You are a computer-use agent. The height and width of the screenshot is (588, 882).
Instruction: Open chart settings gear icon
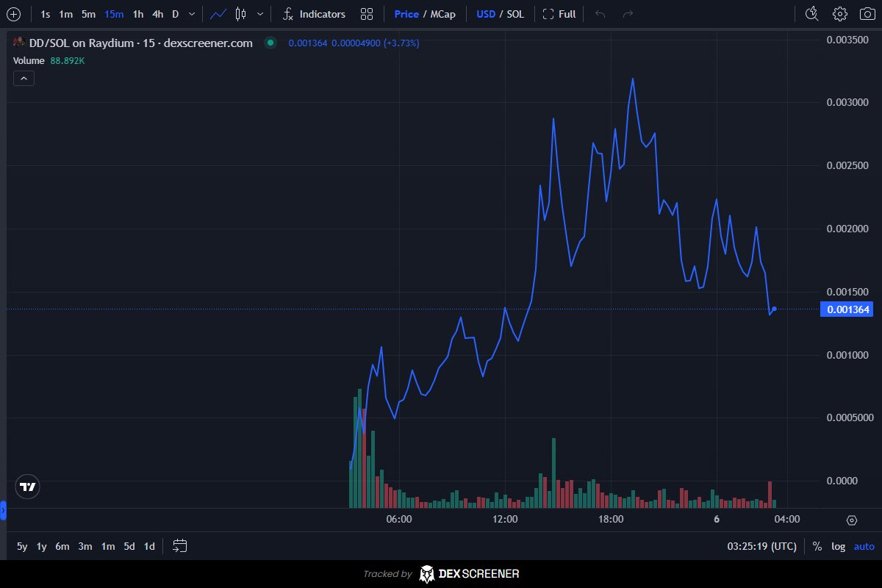tap(840, 14)
